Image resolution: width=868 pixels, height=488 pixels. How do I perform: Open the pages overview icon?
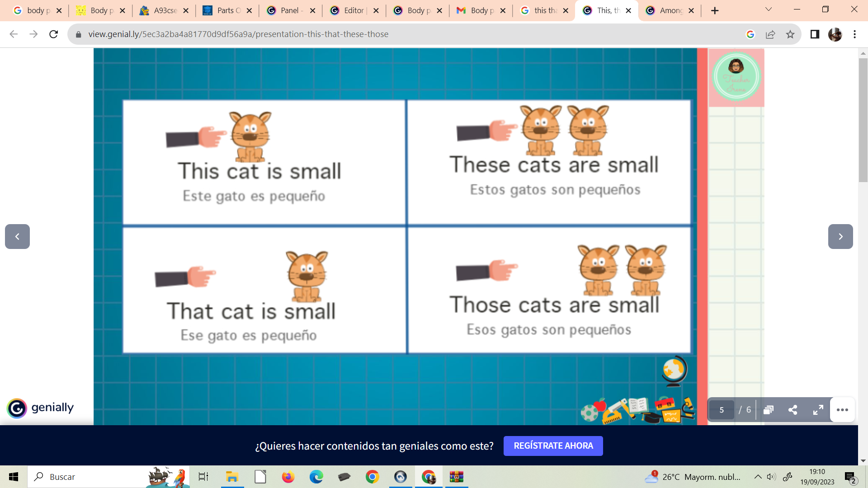coord(768,410)
